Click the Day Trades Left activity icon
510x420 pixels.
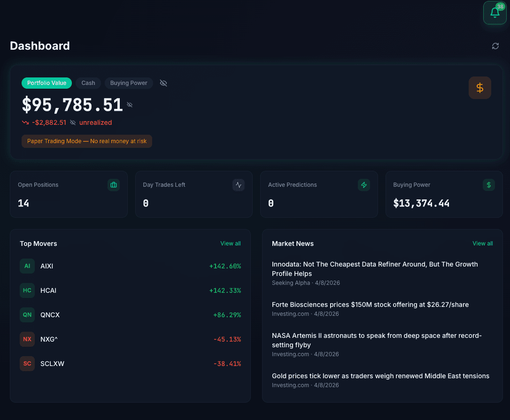click(239, 185)
